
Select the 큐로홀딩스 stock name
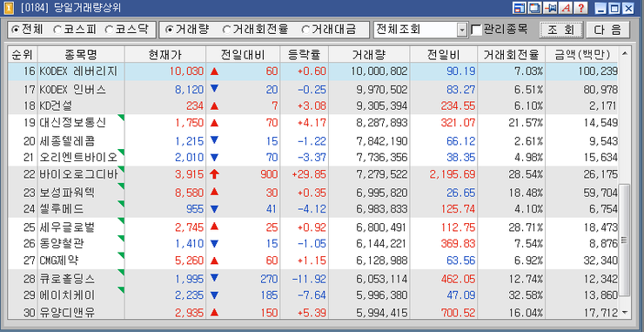[x=67, y=279]
